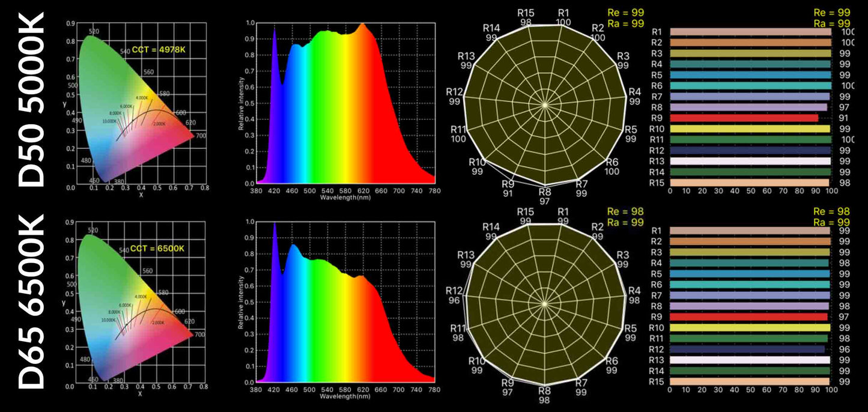Click the center of the D65 radar chart
This screenshot has height=412, width=868.
544,304
